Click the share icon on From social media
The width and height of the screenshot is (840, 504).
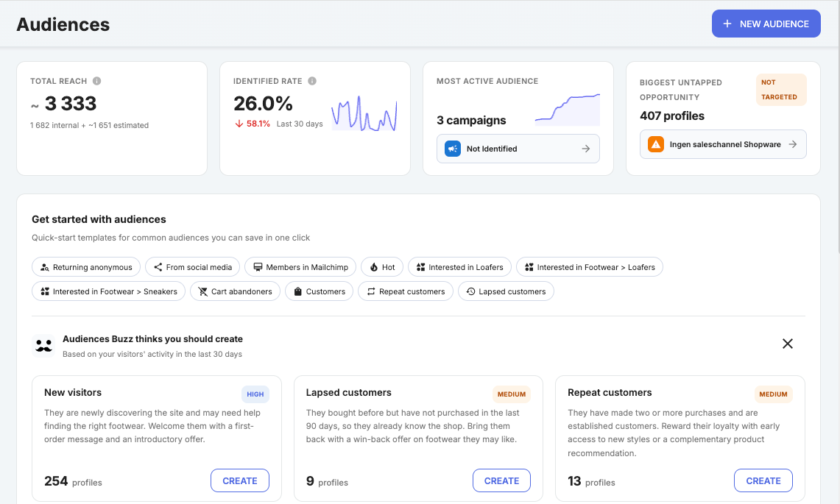pyautogui.click(x=158, y=267)
